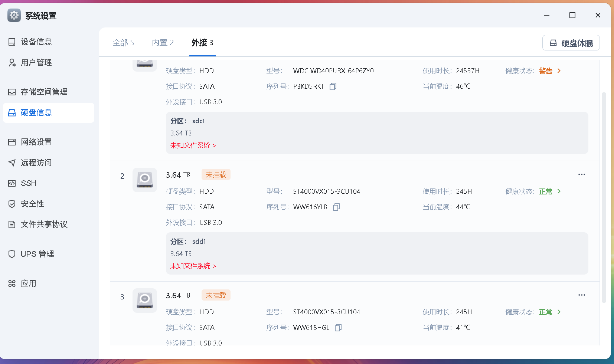
Task: Copy serial number WW616YLB
Action: click(x=336, y=207)
